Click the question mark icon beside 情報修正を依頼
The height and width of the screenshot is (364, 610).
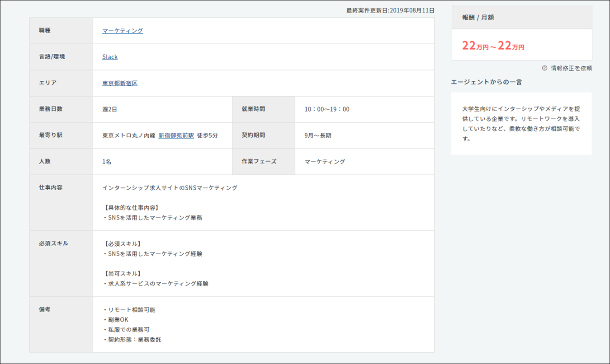544,68
